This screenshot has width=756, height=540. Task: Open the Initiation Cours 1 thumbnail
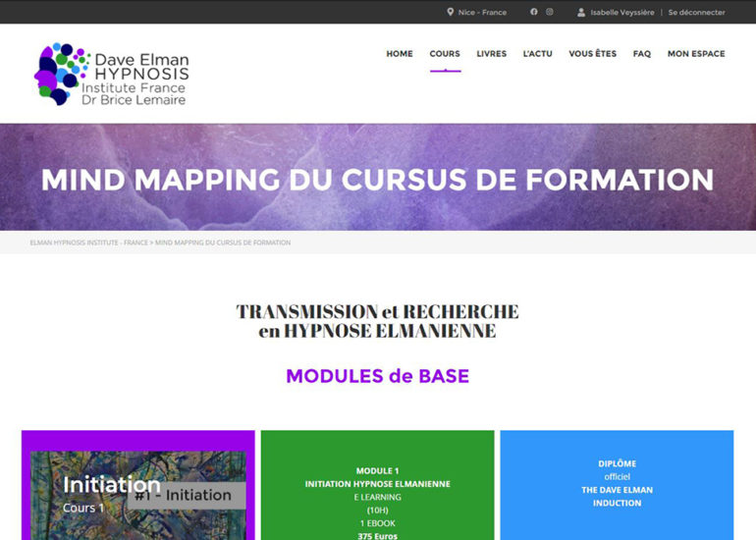[137, 495]
